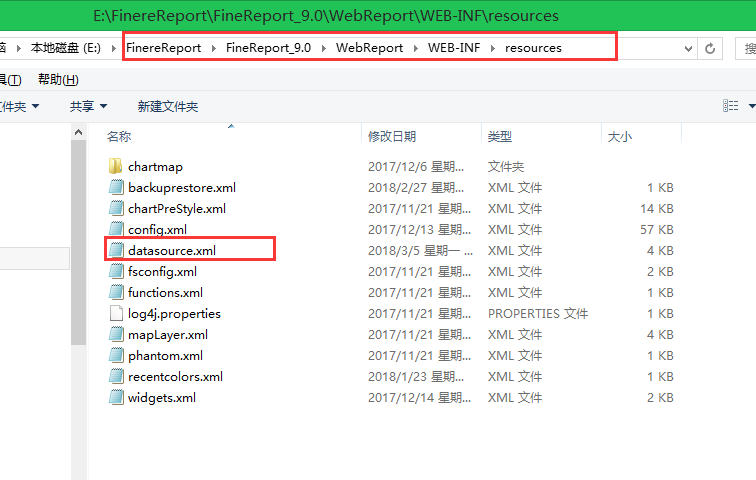
Task: Click the 新建文件夹 button
Action: 168,107
